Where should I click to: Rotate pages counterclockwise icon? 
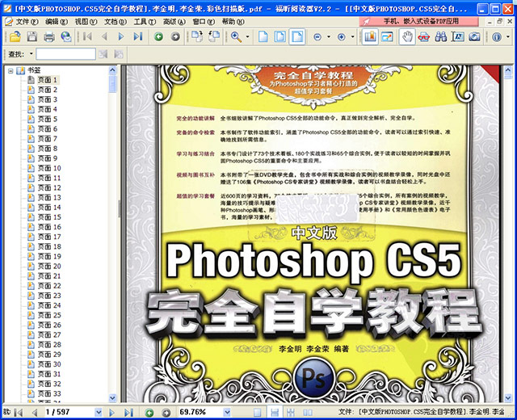pos(214,36)
